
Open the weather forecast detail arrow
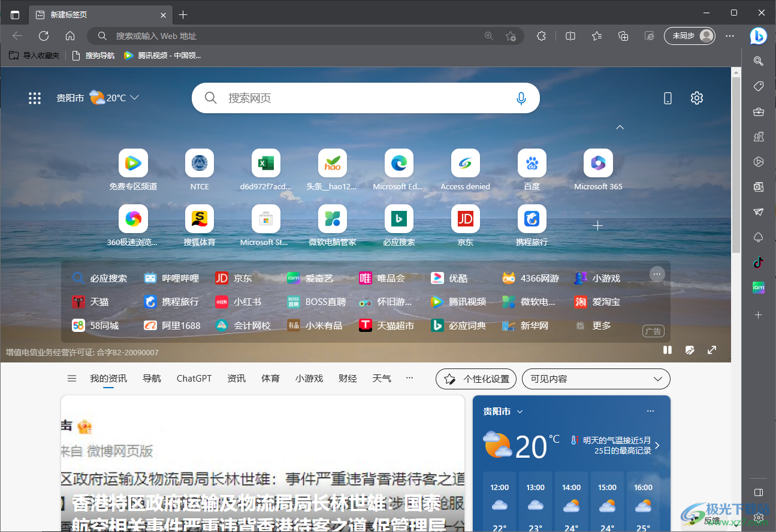click(657, 445)
